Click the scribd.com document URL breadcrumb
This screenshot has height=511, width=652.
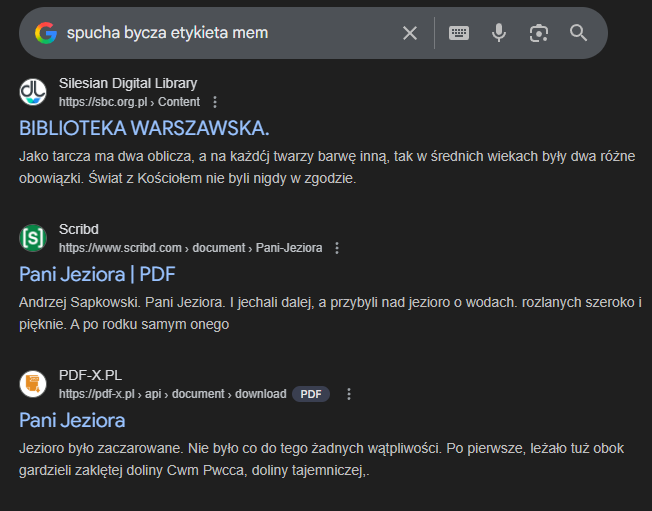click(190, 248)
